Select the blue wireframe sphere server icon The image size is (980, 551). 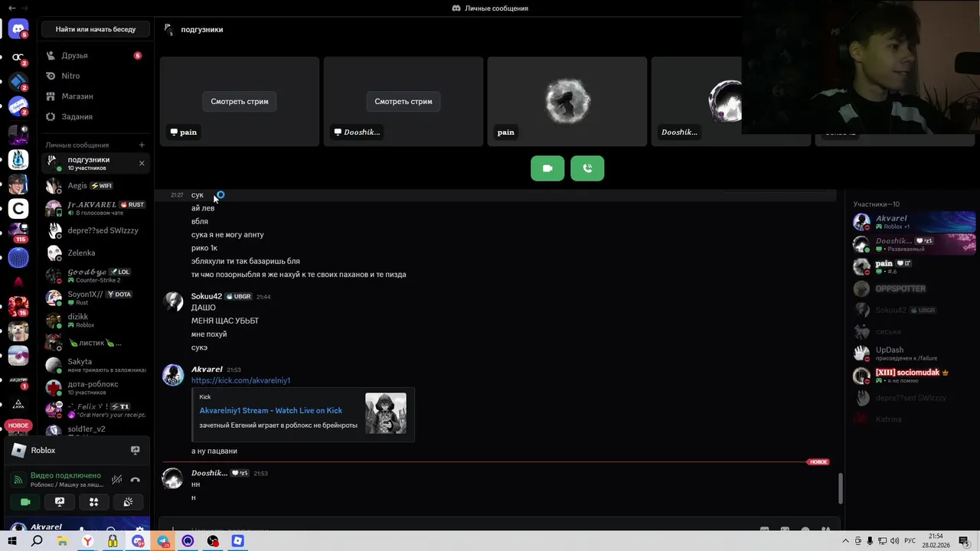(x=18, y=258)
